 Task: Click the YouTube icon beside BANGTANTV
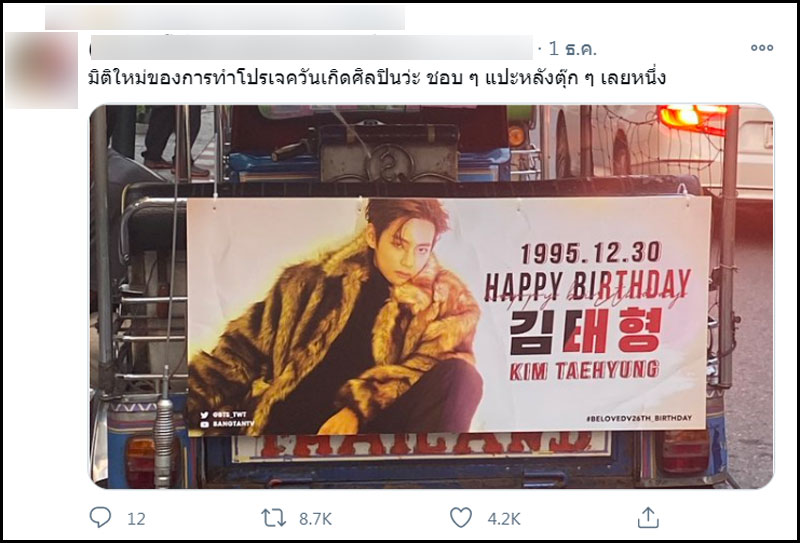coord(205,424)
